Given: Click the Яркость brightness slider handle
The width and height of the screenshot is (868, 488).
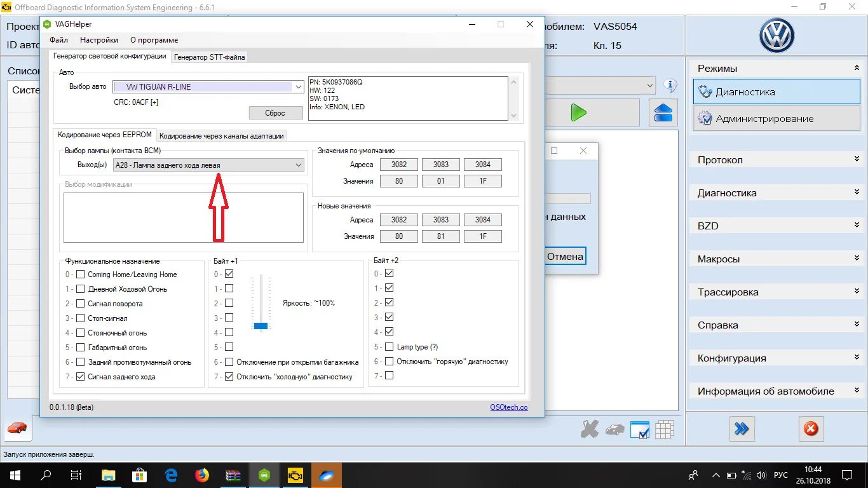Looking at the screenshot, I should coord(261,325).
